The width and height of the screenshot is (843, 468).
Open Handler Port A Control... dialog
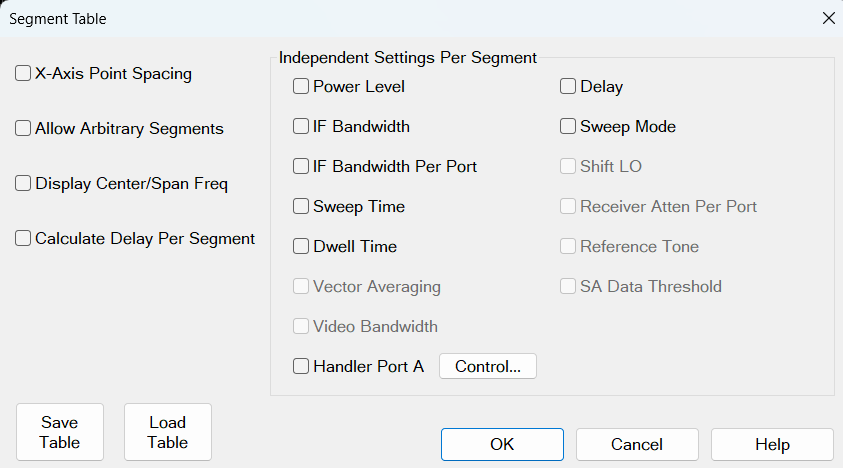pos(488,367)
